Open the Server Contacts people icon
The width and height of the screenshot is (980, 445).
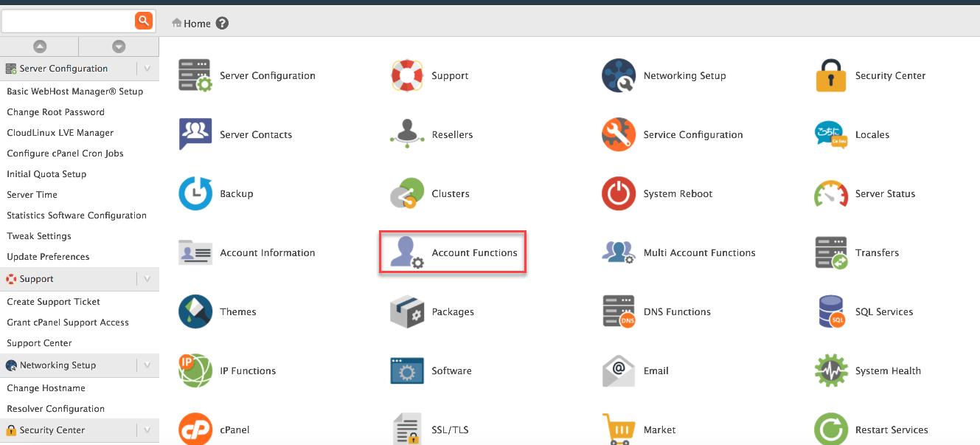195,134
